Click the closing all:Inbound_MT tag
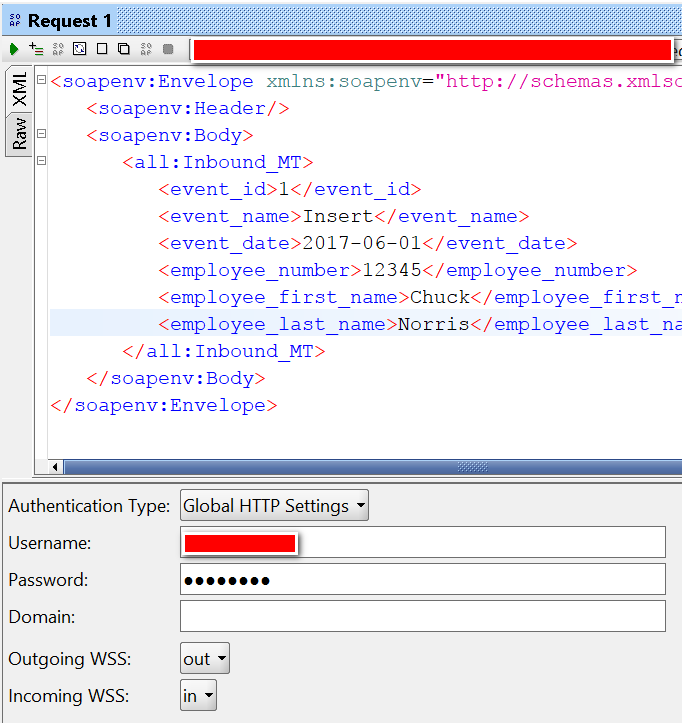Screen dimensions: 682x723 coord(224,351)
